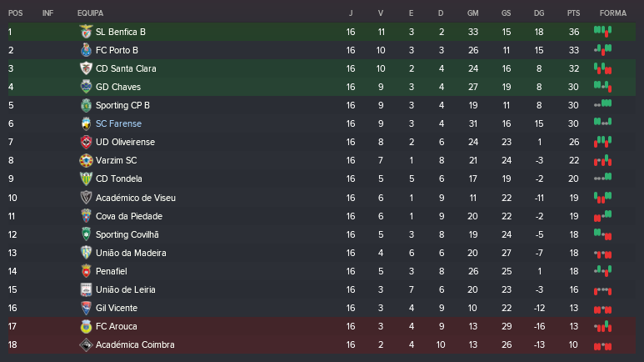Open the SC Farense team link

tap(118, 123)
